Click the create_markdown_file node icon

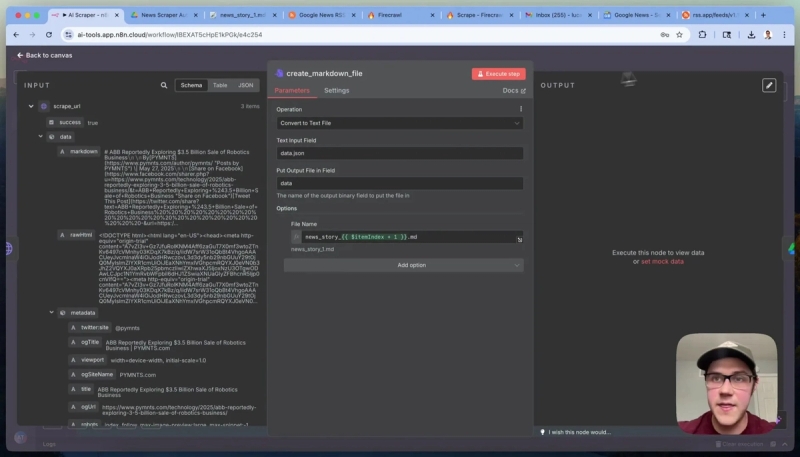tap(279, 73)
